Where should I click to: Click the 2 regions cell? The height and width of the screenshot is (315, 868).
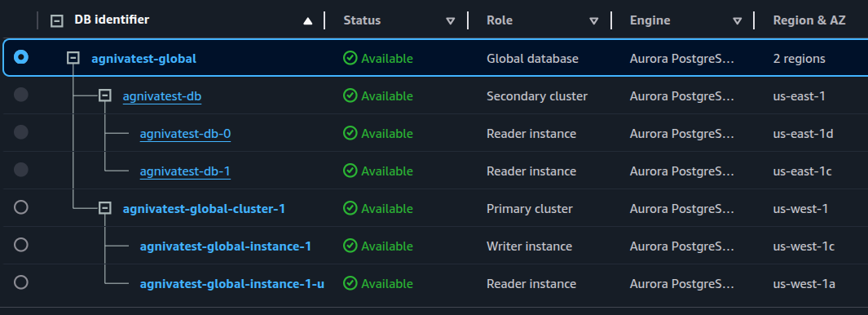click(x=800, y=58)
